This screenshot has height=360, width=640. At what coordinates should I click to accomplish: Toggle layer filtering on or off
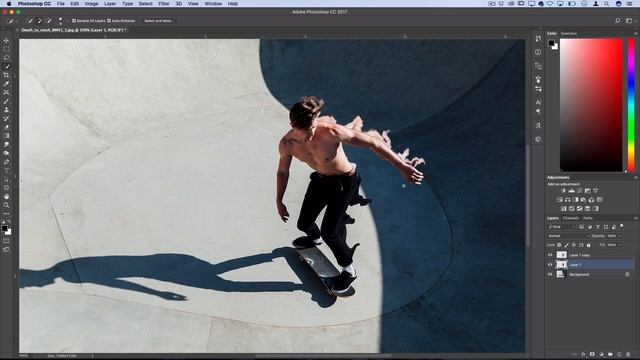(622, 226)
